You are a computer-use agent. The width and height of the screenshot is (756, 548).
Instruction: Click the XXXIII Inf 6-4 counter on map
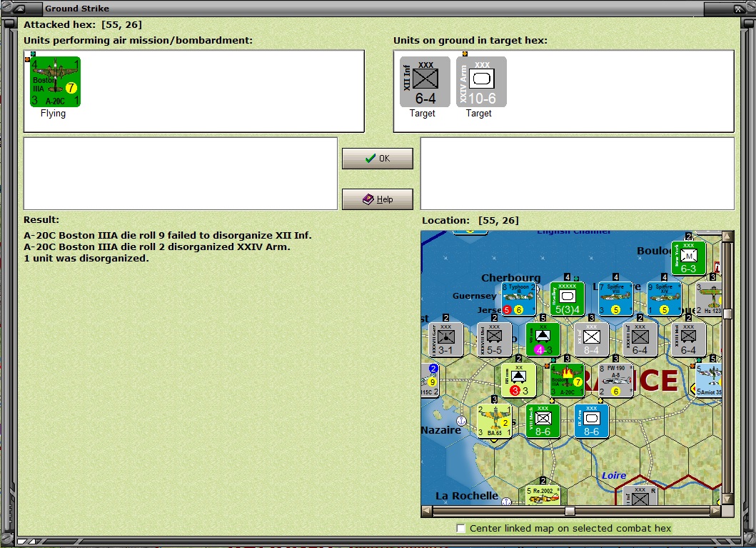point(640,339)
